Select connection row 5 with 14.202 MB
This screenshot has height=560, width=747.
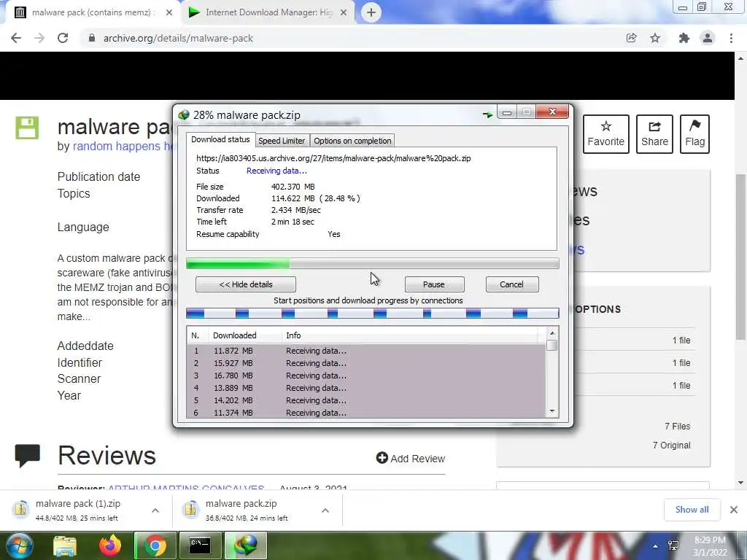coord(366,400)
